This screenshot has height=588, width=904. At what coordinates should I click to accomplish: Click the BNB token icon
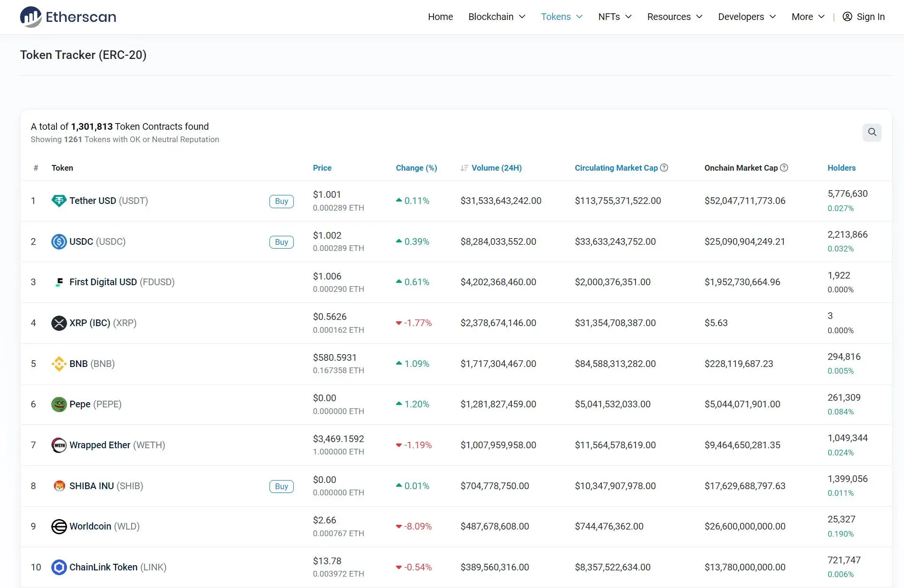(x=59, y=364)
